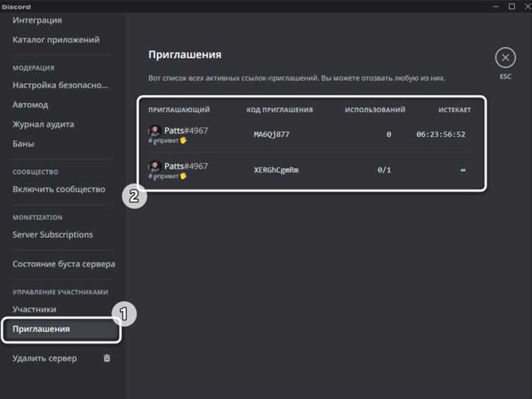
Task: Click the Patts#4967 name in MA6Qj877 row
Action: pyautogui.click(x=186, y=131)
